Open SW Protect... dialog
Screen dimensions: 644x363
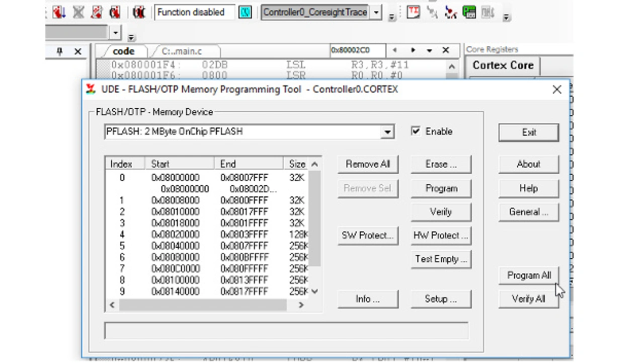[368, 235]
